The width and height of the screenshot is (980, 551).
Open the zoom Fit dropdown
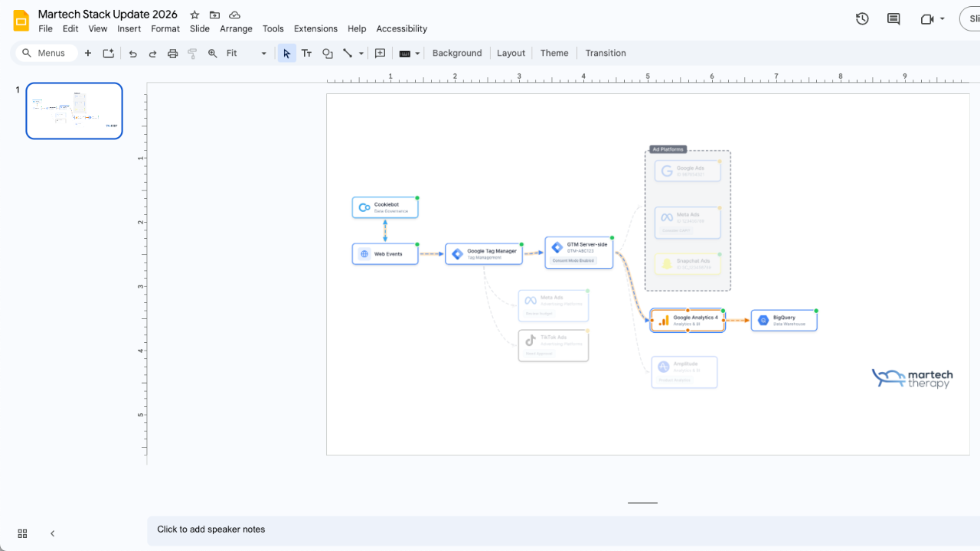pyautogui.click(x=263, y=53)
